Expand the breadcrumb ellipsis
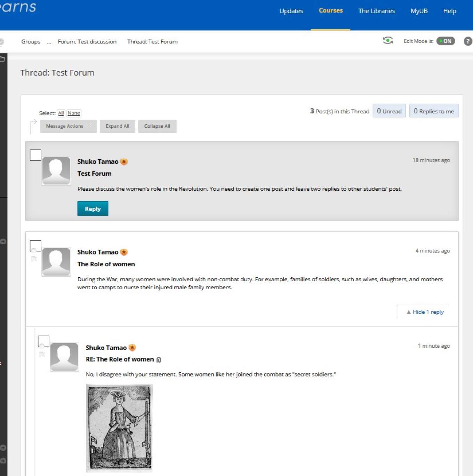The image size is (473, 476). (49, 42)
